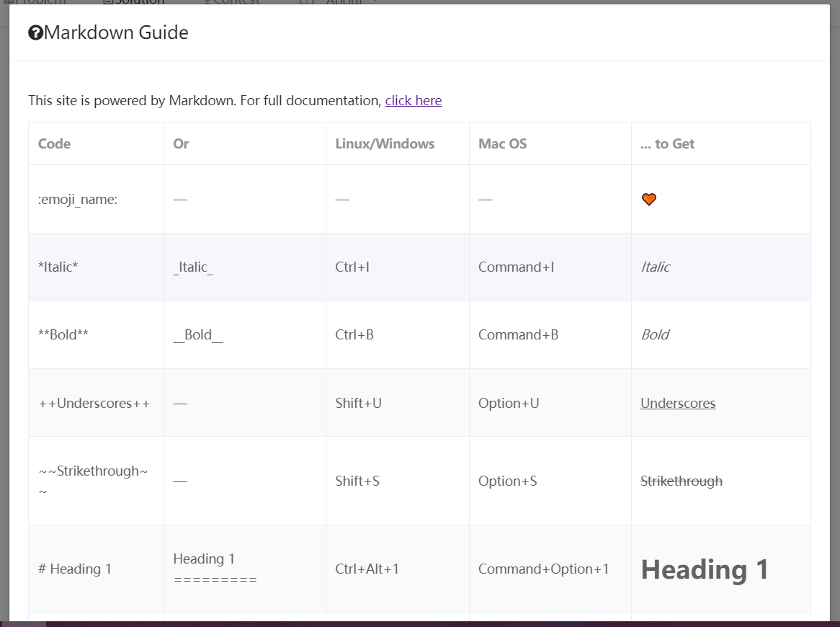Click the large bold "Heading 1" result
840x627 pixels.
705,569
